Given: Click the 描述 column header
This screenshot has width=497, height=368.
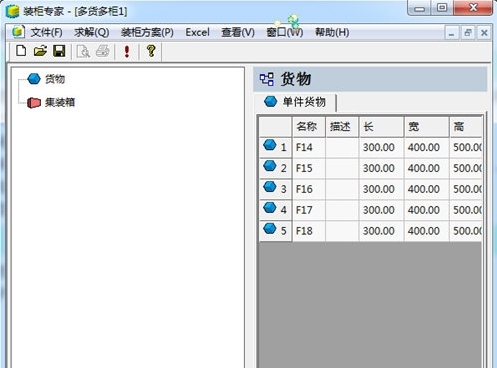Looking at the screenshot, I should pos(342,127).
